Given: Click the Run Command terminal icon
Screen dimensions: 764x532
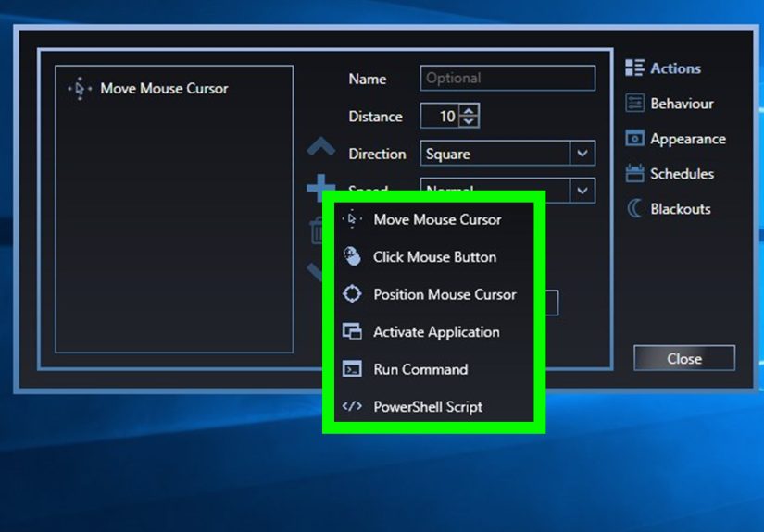Looking at the screenshot, I should (352, 369).
